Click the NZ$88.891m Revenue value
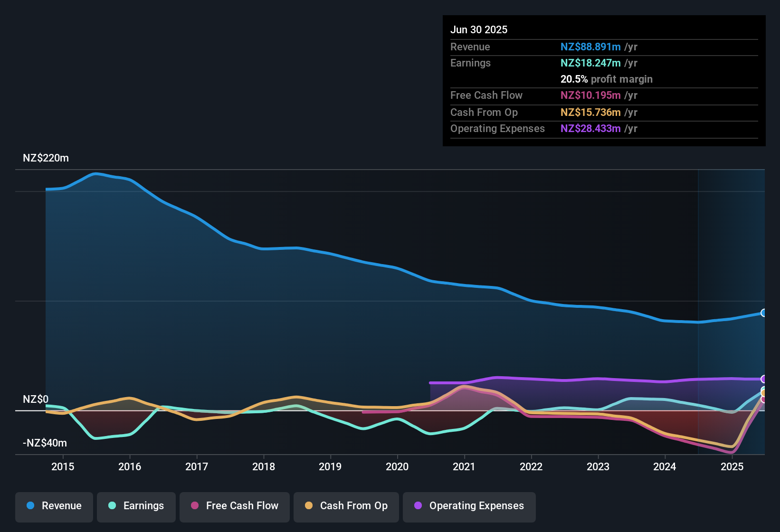The image size is (780, 532). (x=590, y=47)
